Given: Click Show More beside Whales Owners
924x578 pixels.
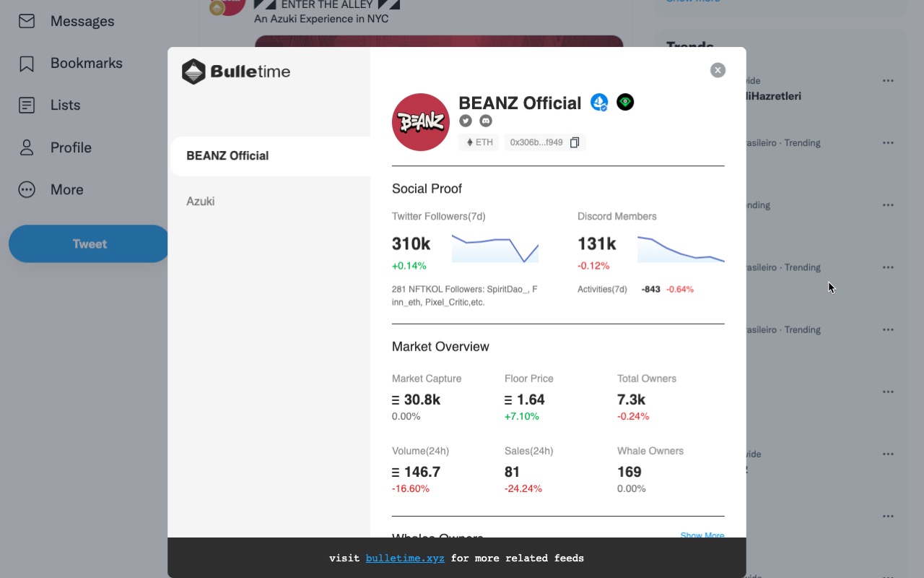Looking at the screenshot, I should [702, 535].
